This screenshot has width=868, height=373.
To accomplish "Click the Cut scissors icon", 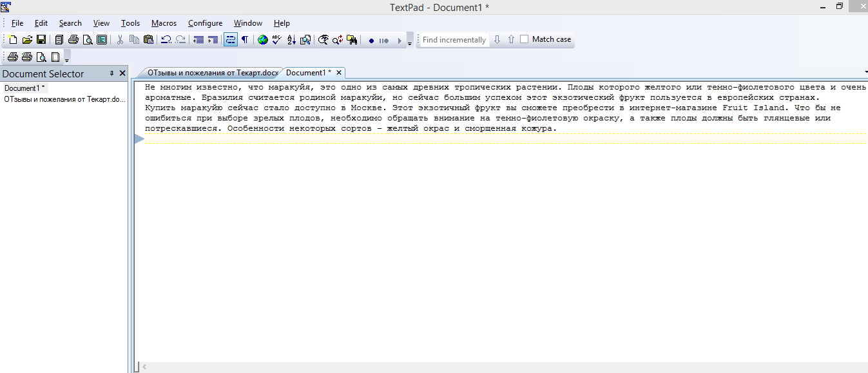I will [120, 40].
